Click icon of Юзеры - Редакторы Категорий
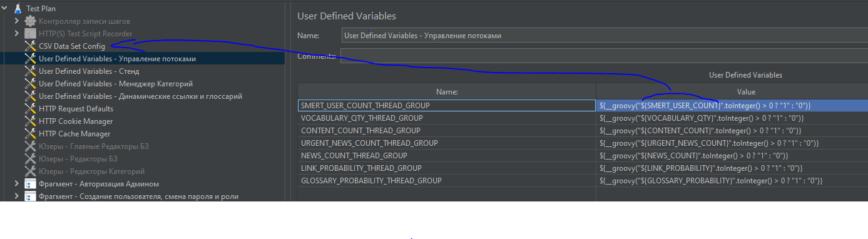Screen dimensions: 868x239 [30, 171]
